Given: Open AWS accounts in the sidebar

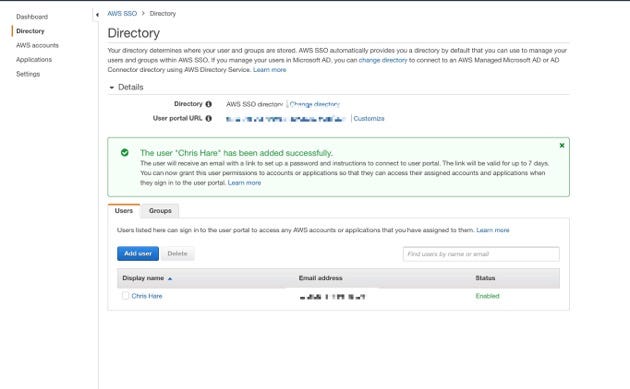Looking at the screenshot, I should pyautogui.click(x=37, y=45).
